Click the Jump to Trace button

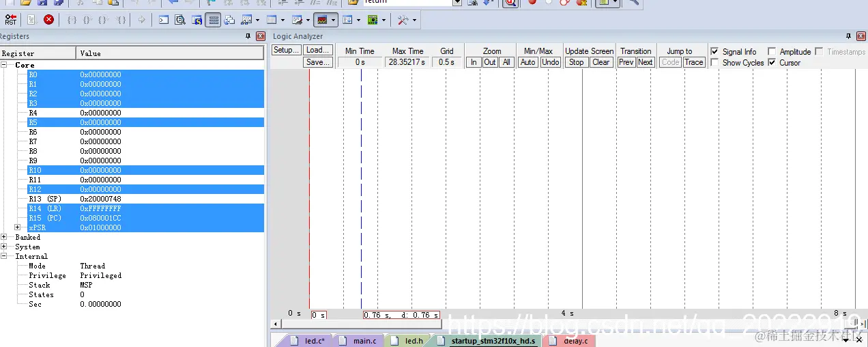tap(694, 62)
